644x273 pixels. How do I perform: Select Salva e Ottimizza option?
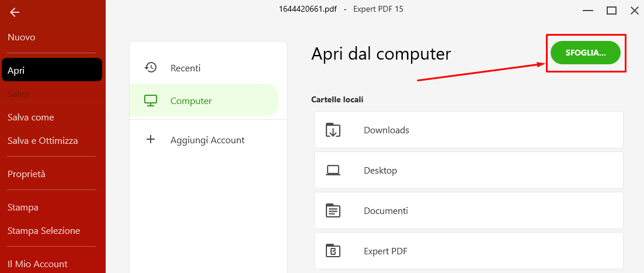click(x=43, y=141)
